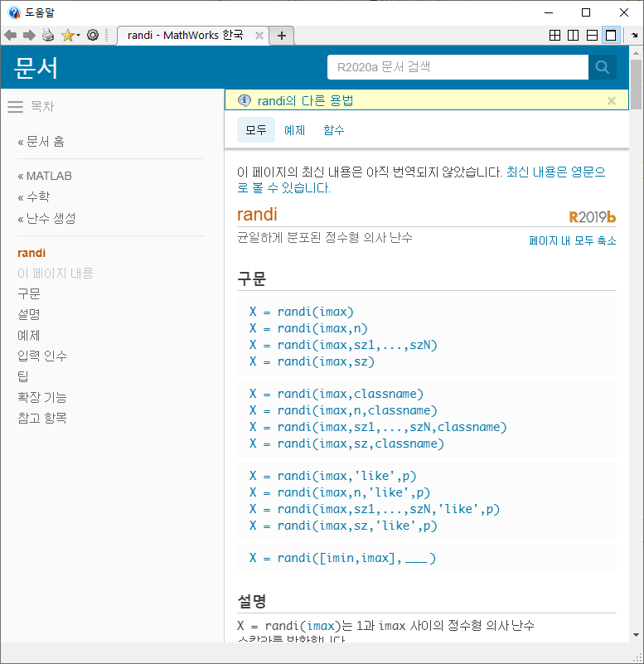Jump to 참고 항목 section in sidebar
Image resolution: width=644 pixels, height=664 pixels.
[x=42, y=418]
